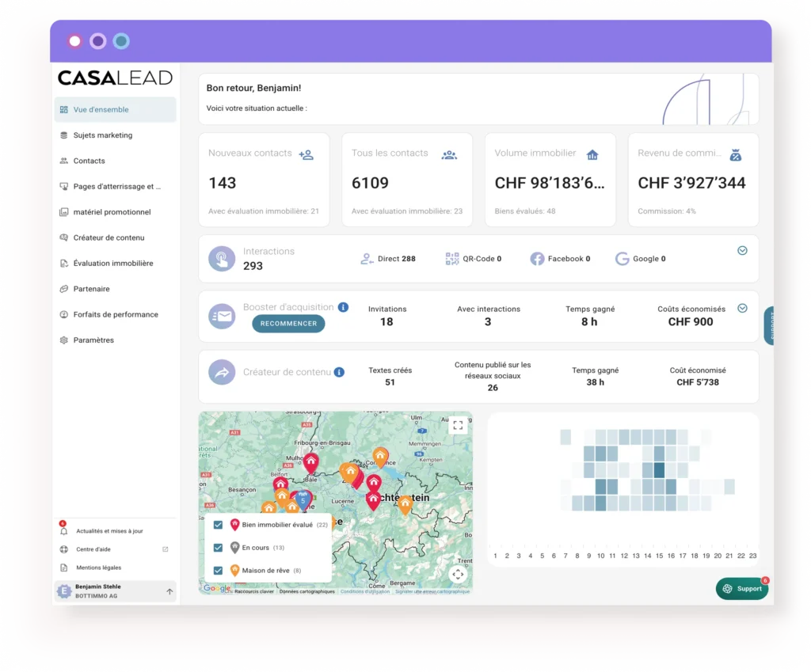811x672 pixels.
Task: Open the map fullscreen view
Action: click(458, 426)
